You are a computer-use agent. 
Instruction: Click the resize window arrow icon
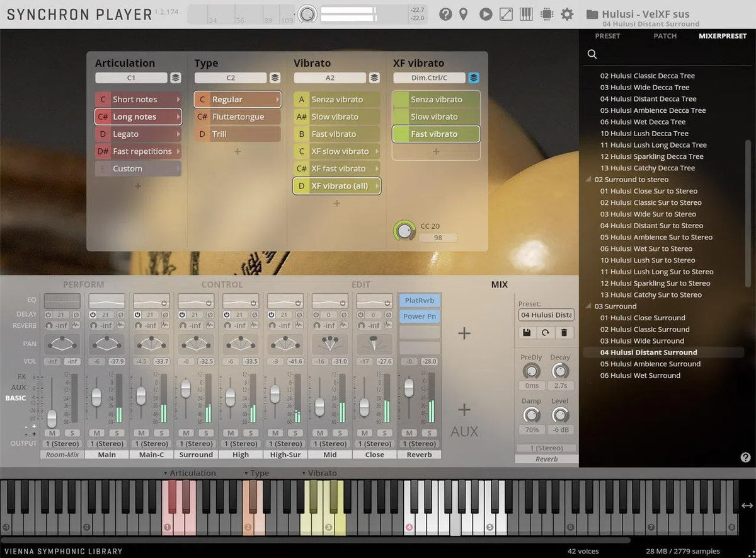[x=506, y=14]
